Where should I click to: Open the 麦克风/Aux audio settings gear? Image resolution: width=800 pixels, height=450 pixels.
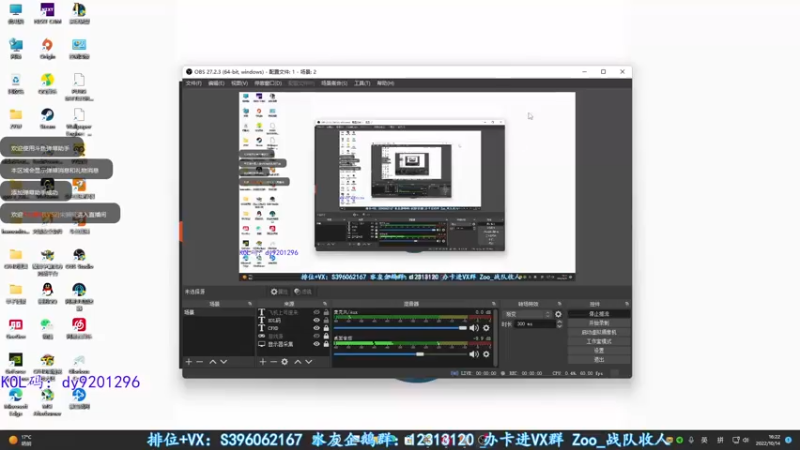[486, 328]
